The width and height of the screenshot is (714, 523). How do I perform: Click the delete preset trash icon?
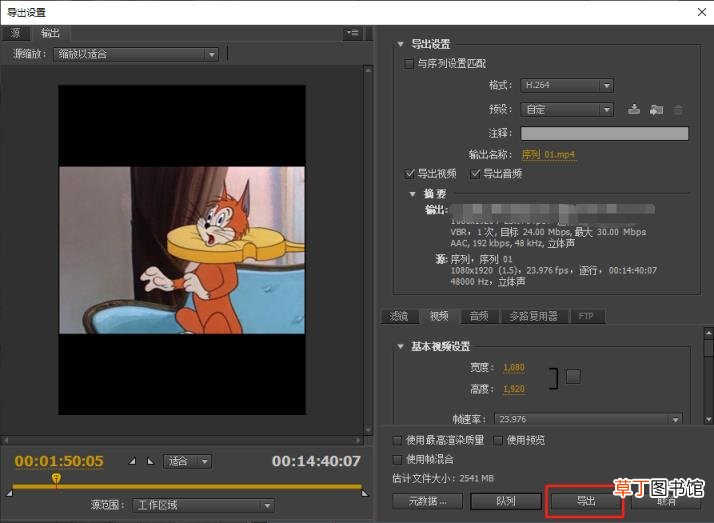click(678, 110)
